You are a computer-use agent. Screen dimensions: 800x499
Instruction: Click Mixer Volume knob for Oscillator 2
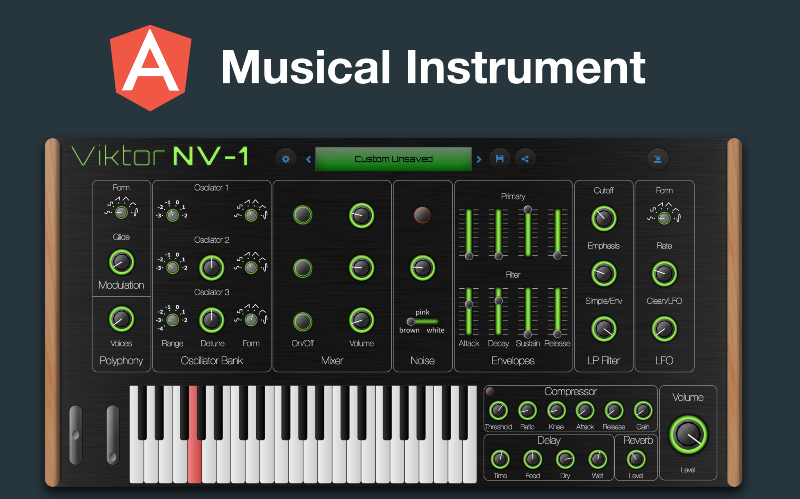[x=361, y=268]
